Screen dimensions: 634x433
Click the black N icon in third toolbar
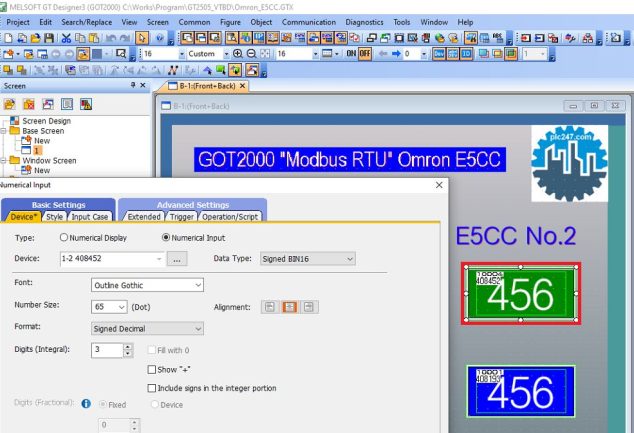173,70
